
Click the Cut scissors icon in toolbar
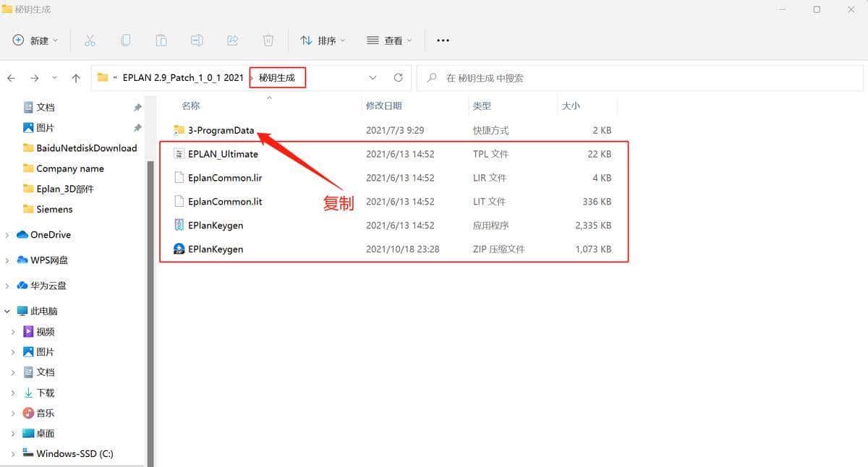coord(90,40)
